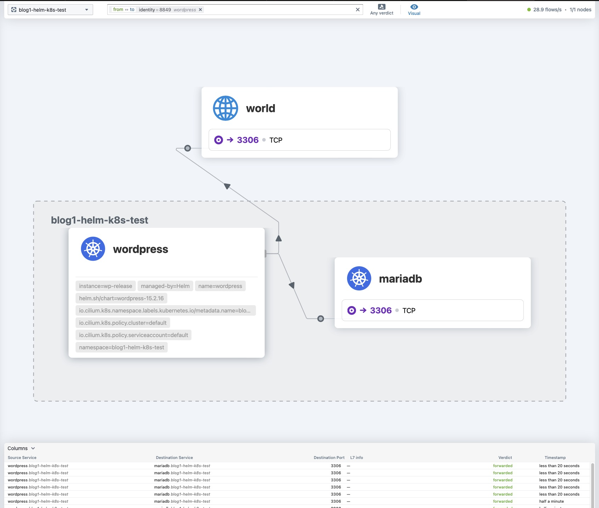The image size is (599, 508).
Task: Select the flow row timestamped half a minute
Action: click(298, 501)
